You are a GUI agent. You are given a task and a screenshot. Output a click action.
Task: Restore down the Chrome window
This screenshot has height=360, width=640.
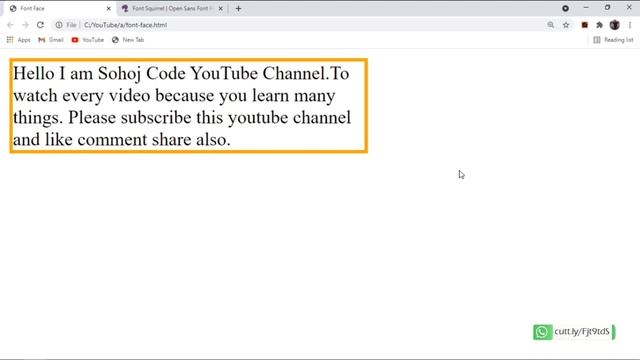(607, 8)
